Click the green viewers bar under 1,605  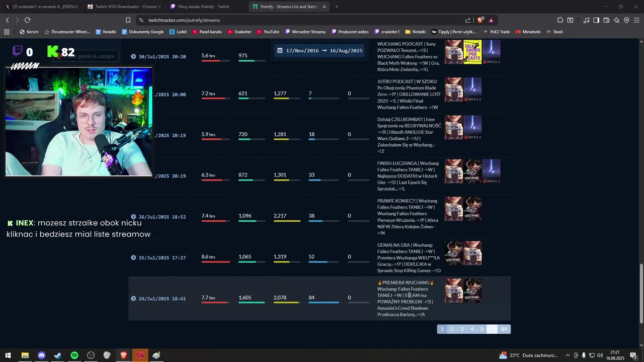coord(252,303)
